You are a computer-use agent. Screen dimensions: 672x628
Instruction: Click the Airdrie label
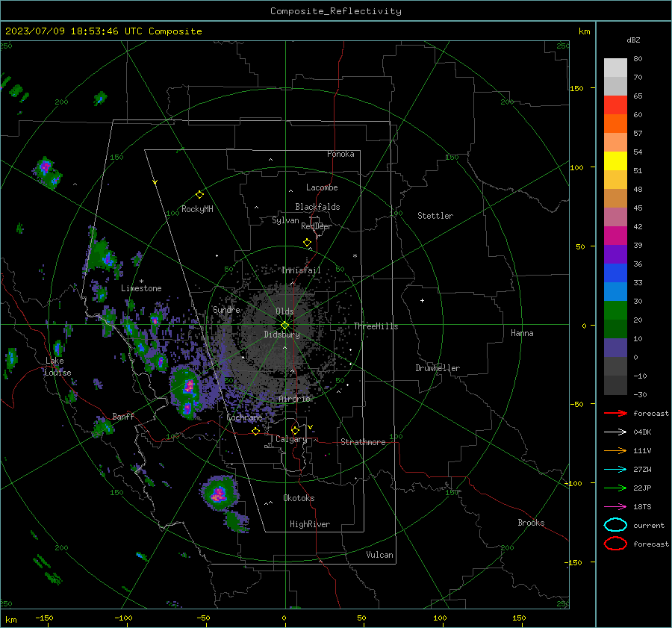294,399
